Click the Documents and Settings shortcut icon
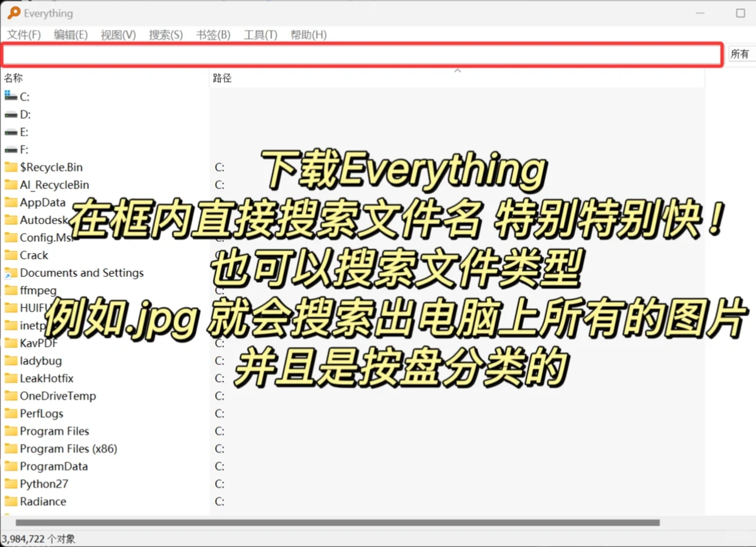Image resolution: width=756 pixels, height=547 pixels. [11, 272]
